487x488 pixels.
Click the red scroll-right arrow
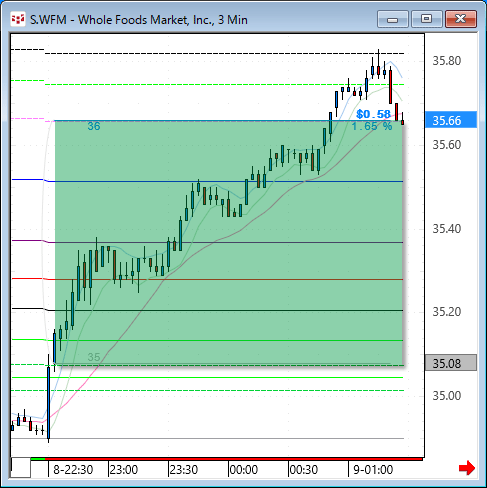467,468
